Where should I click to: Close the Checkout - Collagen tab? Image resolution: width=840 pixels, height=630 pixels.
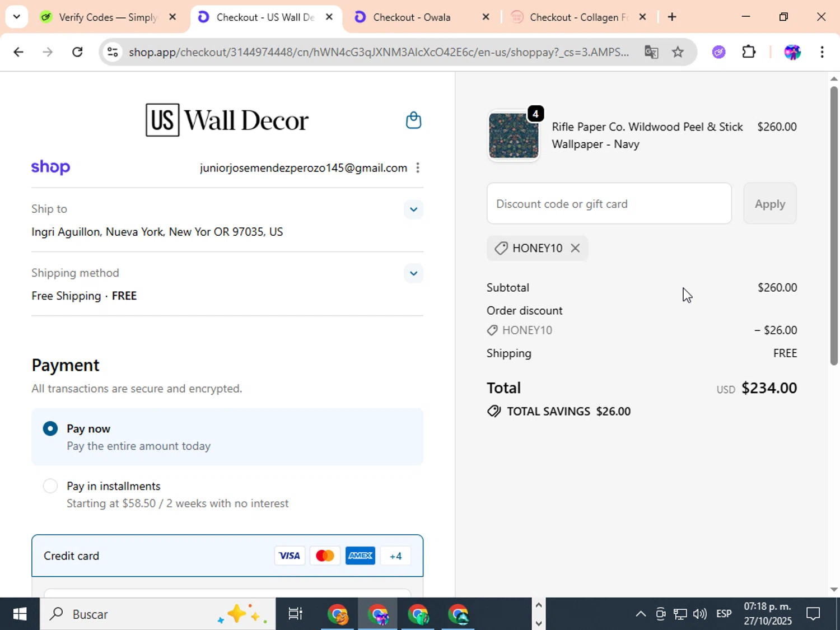(643, 17)
